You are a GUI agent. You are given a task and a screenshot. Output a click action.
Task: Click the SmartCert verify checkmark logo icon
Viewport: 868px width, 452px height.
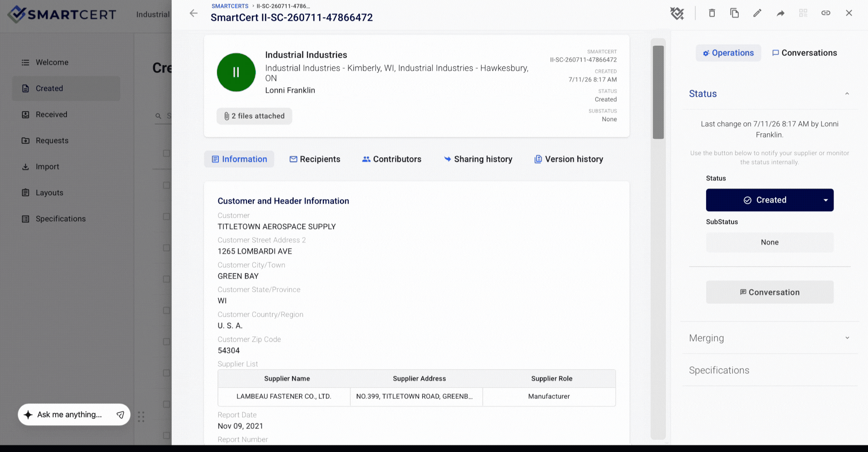click(x=677, y=13)
